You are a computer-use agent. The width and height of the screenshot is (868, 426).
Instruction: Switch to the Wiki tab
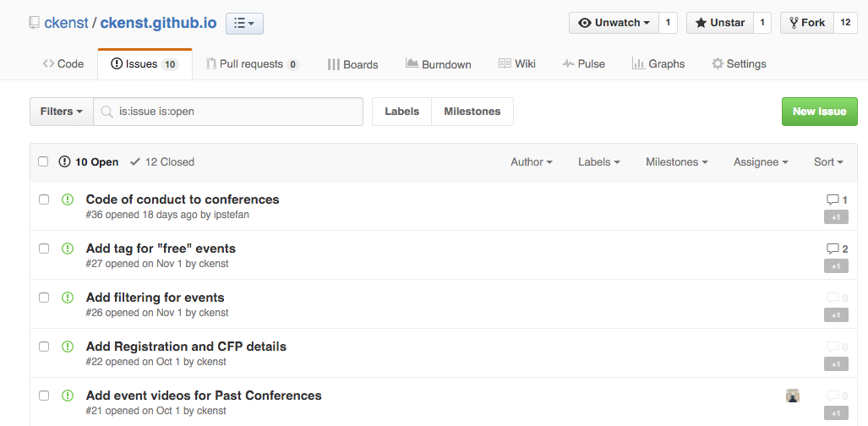click(x=517, y=64)
